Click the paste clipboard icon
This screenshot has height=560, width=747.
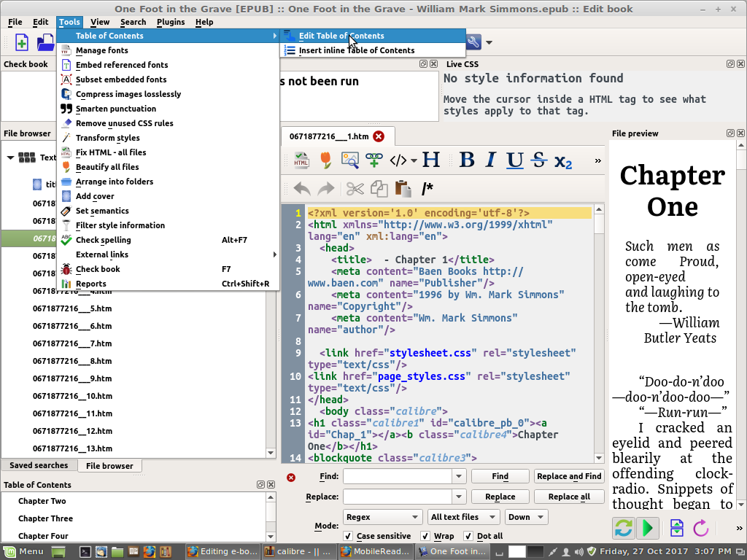403,189
